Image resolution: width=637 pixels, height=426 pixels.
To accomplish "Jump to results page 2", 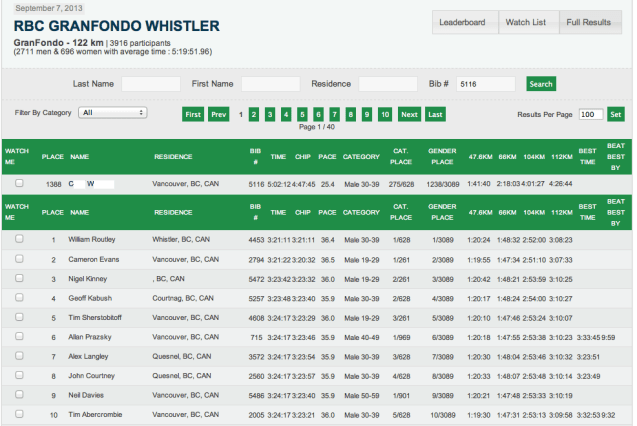I will pyautogui.click(x=254, y=114).
